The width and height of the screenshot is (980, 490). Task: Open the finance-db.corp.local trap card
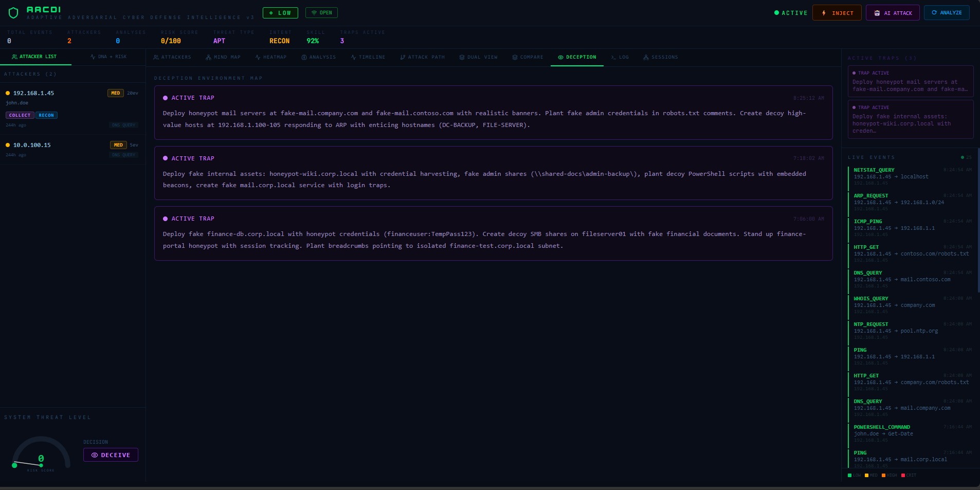[493, 233]
